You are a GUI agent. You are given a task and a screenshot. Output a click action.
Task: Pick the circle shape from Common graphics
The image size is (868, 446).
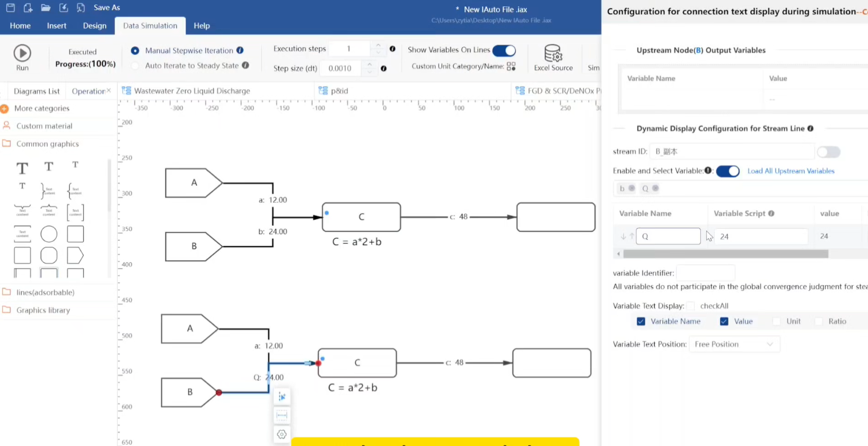click(x=49, y=234)
